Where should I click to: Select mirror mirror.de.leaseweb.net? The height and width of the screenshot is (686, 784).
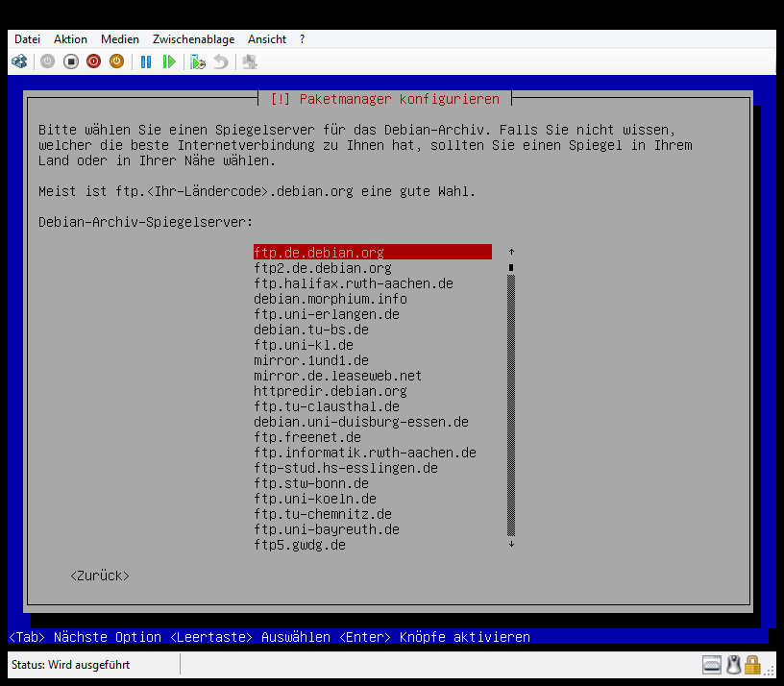pyautogui.click(x=338, y=376)
